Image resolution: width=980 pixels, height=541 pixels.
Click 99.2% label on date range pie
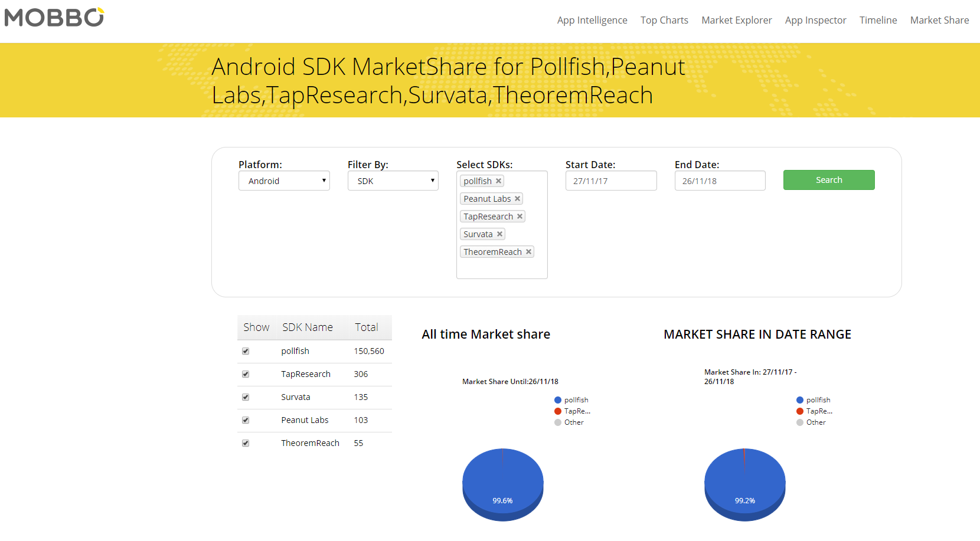[745, 501]
